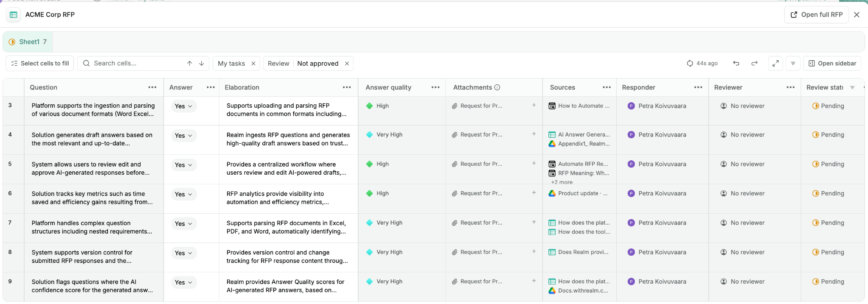Viewport: 868px width, 304px height.
Task: Remove the Review Not approved filter
Action: click(x=347, y=63)
